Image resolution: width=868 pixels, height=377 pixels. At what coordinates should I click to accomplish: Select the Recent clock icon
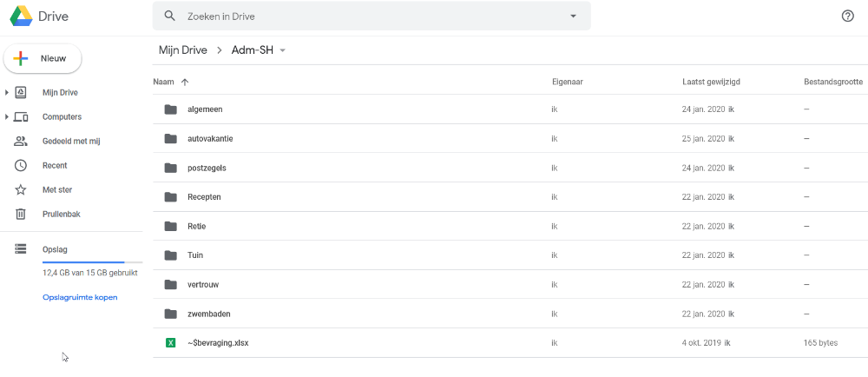21,165
